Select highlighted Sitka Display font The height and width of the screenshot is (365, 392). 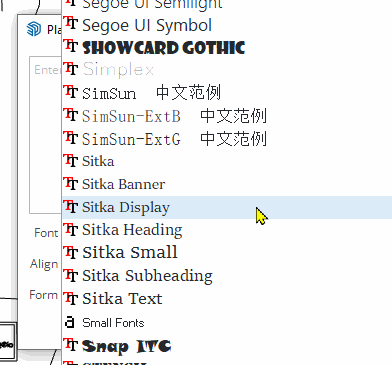pyautogui.click(x=227, y=207)
